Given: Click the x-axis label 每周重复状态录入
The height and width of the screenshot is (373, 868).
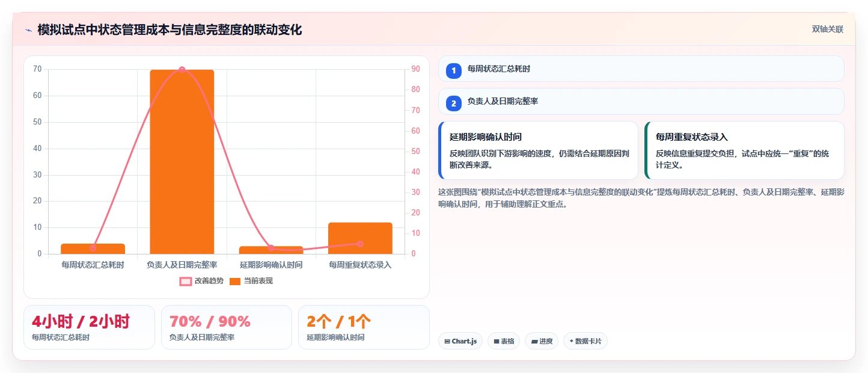Looking at the screenshot, I should (x=360, y=265).
